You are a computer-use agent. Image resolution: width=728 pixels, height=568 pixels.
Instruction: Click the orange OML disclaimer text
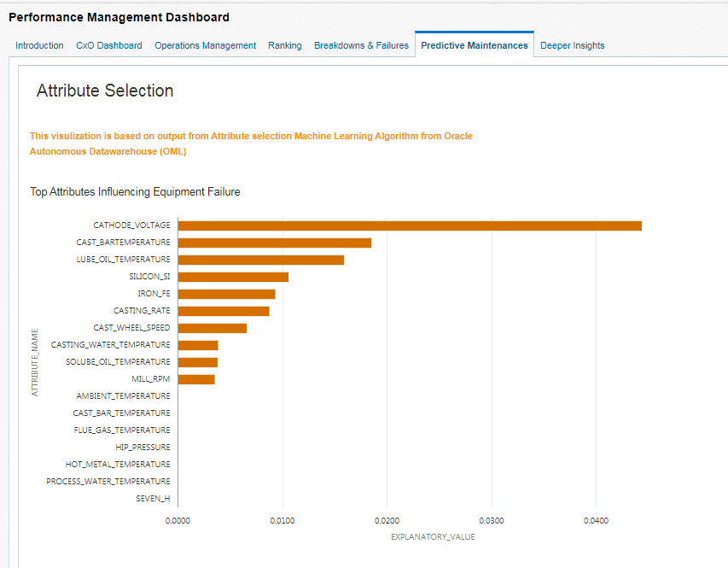click(250, 142)
